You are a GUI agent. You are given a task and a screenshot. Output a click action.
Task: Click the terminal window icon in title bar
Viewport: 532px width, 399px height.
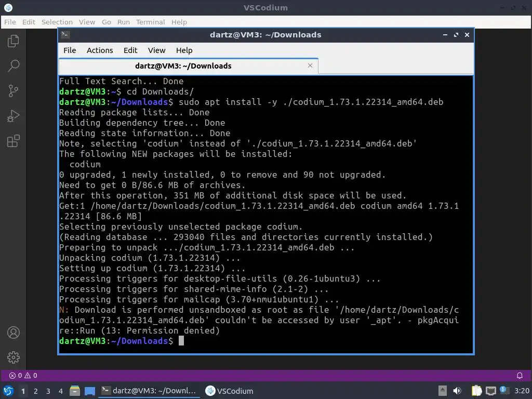65,35
